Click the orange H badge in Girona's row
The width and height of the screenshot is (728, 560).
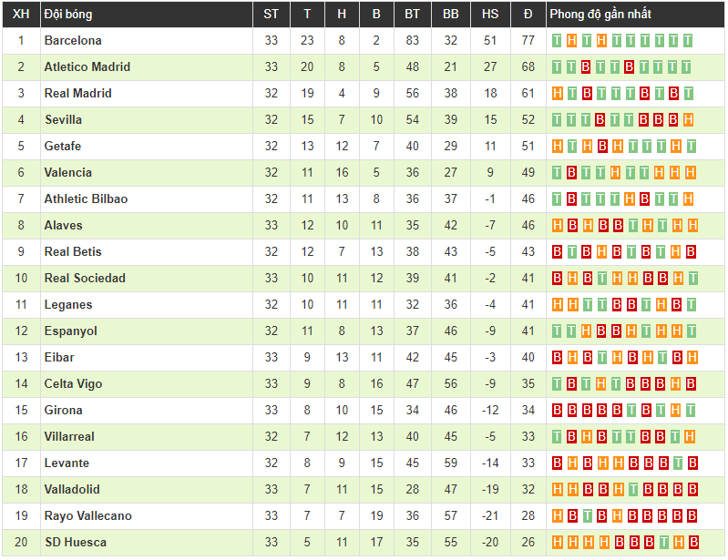click(676, 411)
